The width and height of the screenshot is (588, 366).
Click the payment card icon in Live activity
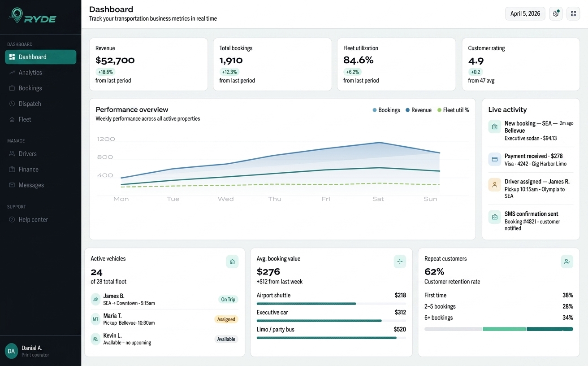(x=494, y=159)
